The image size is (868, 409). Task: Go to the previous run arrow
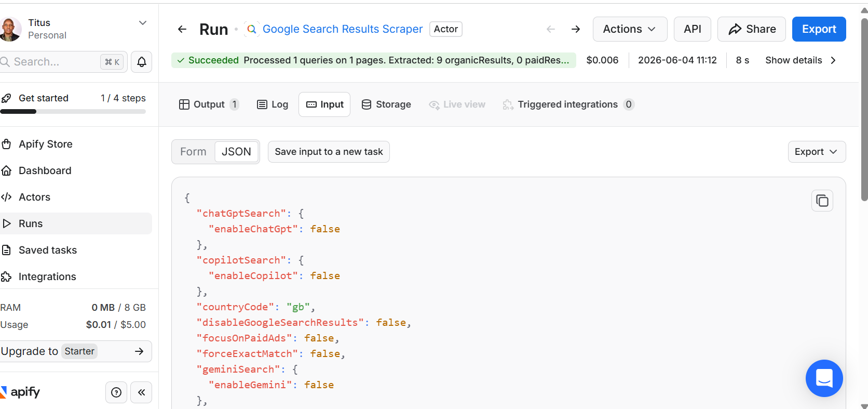tap(551, 29)
